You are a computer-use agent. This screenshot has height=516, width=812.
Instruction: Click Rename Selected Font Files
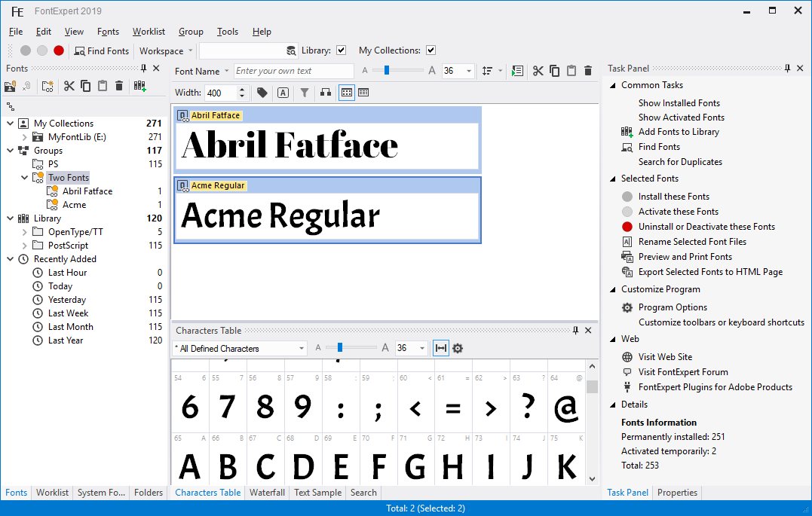pos(692,242)
